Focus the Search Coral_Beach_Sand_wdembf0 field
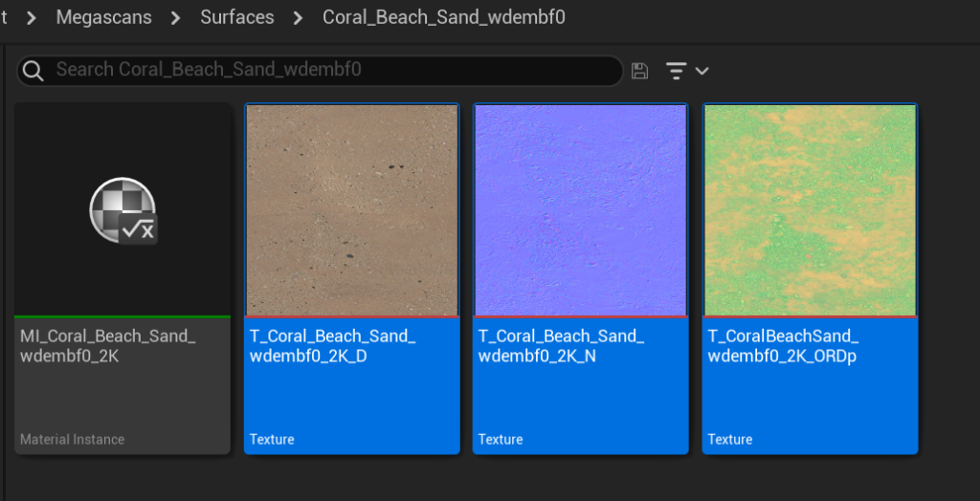This screenshot has height=501, width=980. [x=325, y=71]
